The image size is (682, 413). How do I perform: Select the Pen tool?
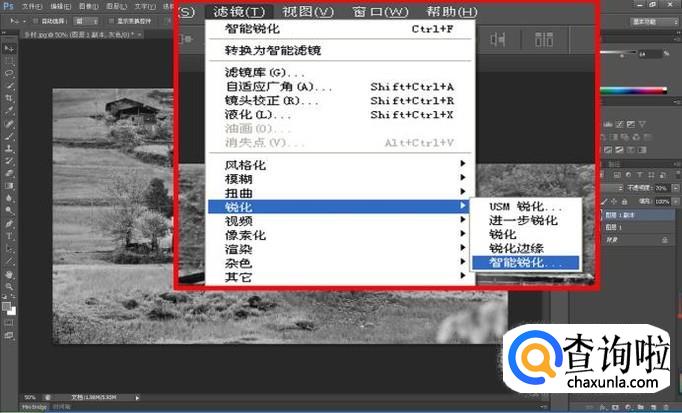9,224
